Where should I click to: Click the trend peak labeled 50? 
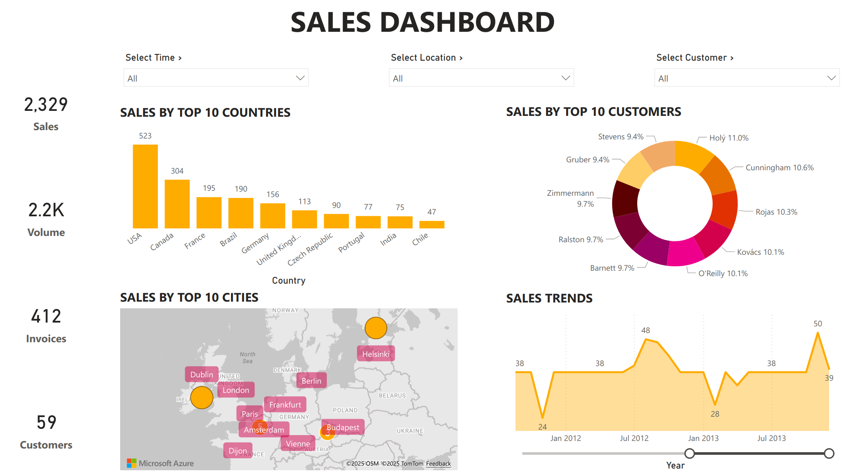pyautogui.click(x=818, y=333)
